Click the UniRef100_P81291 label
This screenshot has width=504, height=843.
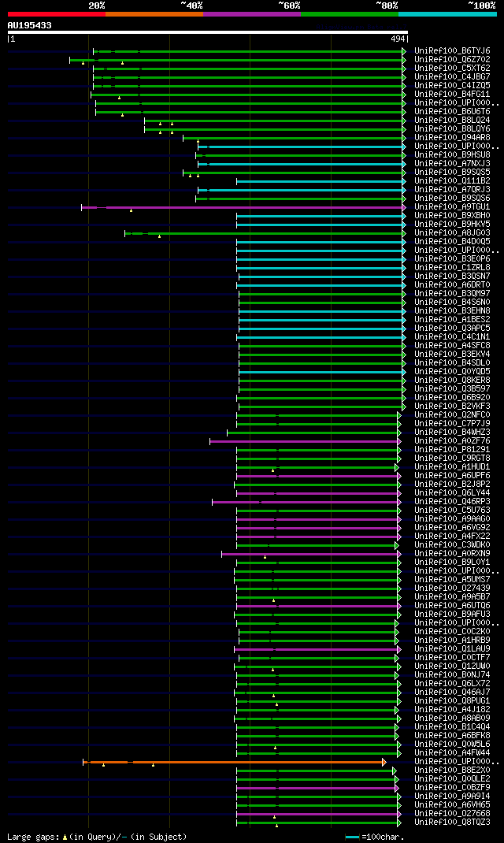pyautogui.click(x=452, y=449)
